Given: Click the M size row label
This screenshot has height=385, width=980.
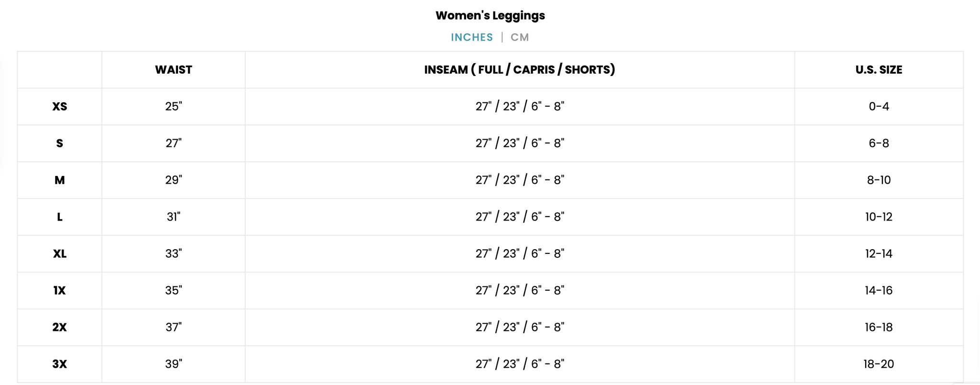Looking at the screenshot, I should coord(60,180).
